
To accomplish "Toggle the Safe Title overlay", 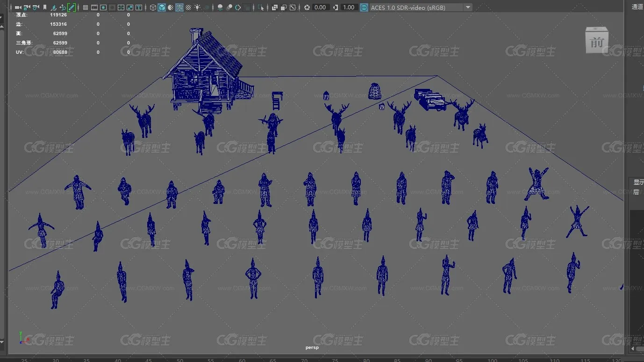I will 139,7.
